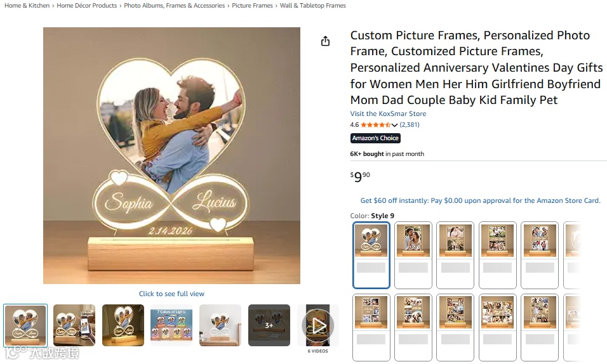This screenshot has width=607, height=364.
Task: Open the 3+ more images thumbnail
Action: 269,325
